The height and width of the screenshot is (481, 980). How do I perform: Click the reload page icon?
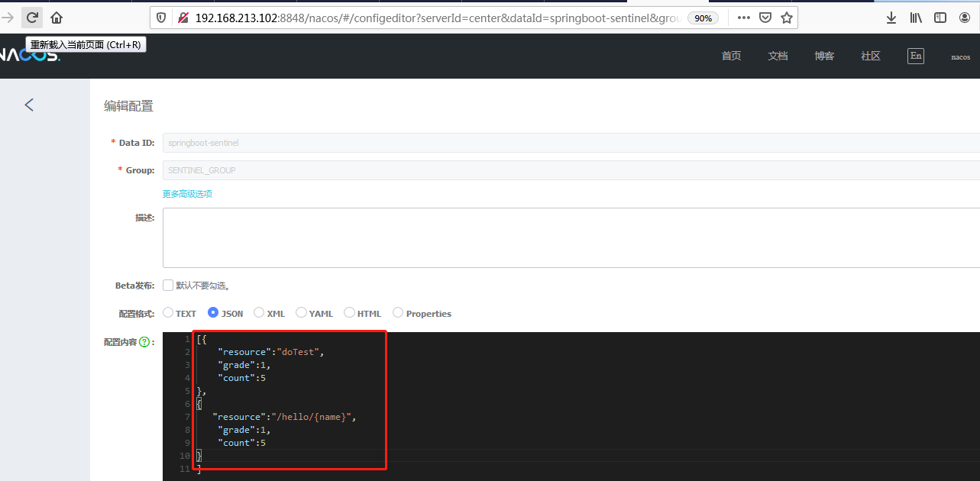coord(31,17)
